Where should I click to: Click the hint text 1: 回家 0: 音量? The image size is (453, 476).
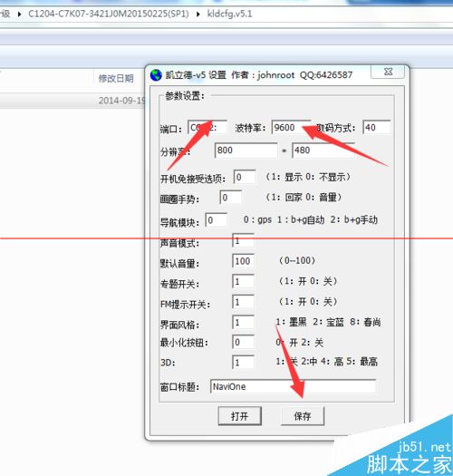[304, 198]
